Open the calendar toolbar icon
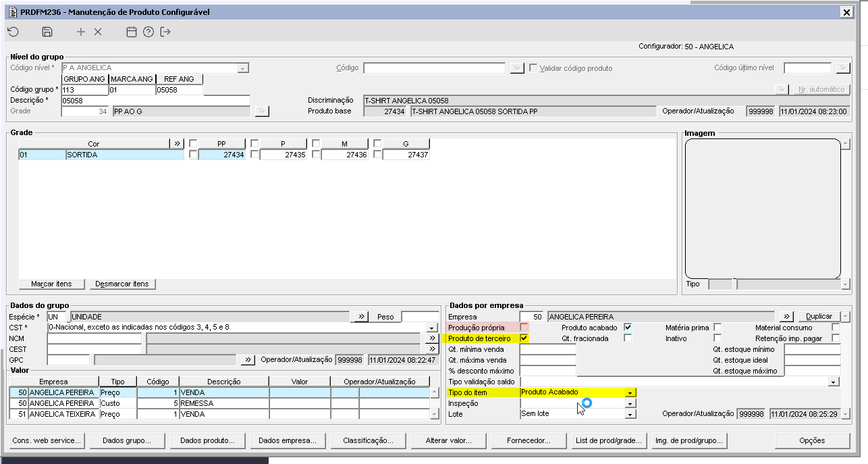Screen dimensions: 868x464 coord(132,32)
